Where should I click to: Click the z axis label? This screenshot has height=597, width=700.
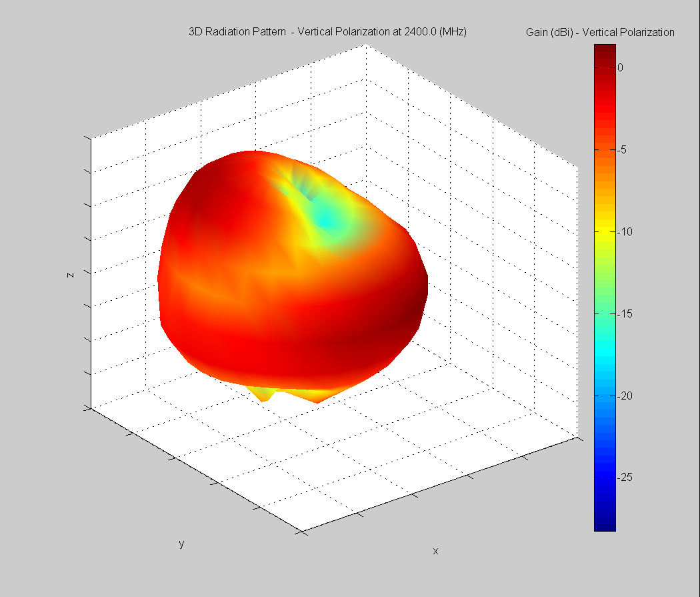[70, 273]
